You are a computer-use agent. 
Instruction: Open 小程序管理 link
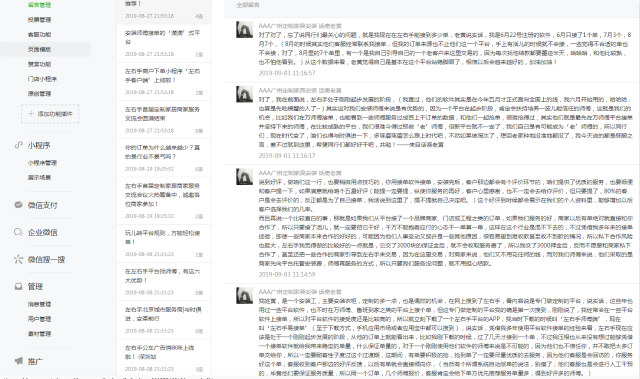click(x=42, y=163)
